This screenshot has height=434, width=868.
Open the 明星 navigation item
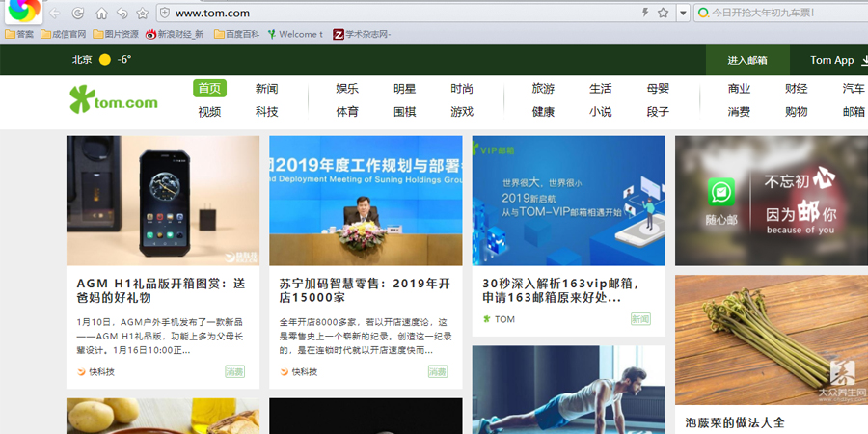pyautogui.click(x=405, y=89)
